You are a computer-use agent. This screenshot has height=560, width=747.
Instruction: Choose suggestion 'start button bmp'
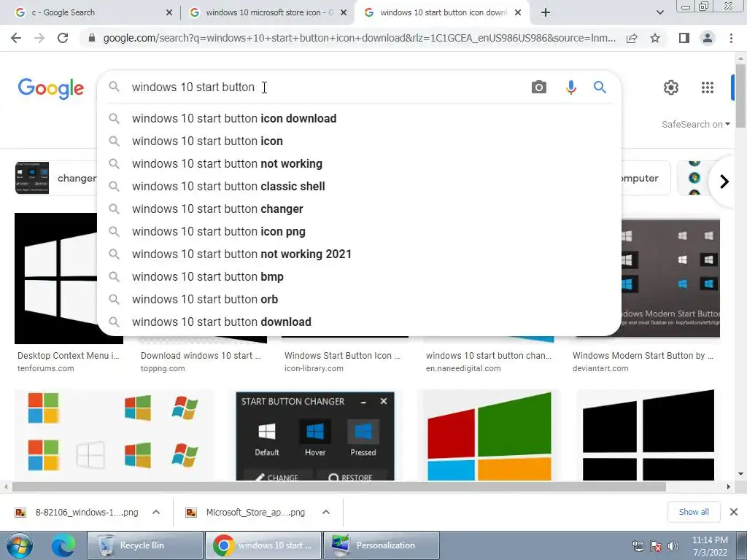359,276
